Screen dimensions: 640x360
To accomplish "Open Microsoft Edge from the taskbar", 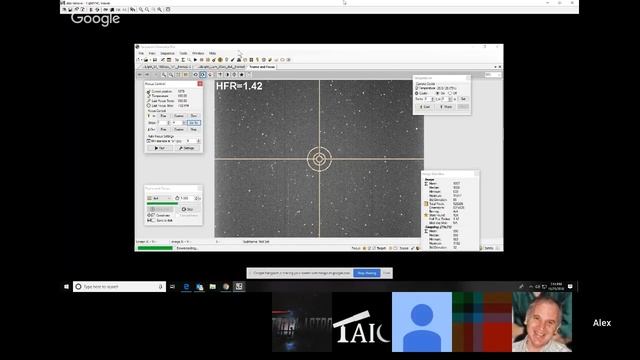I will (x=186, y=287).
